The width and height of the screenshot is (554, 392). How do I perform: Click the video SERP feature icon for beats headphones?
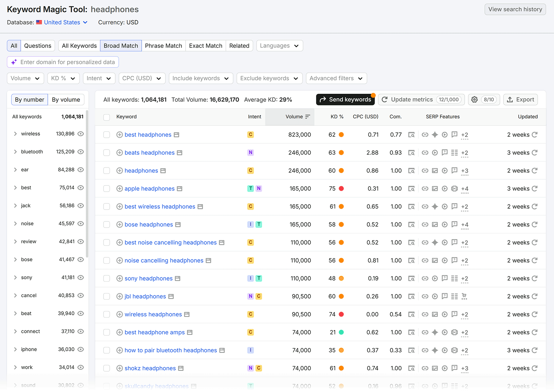pos(435,153)
